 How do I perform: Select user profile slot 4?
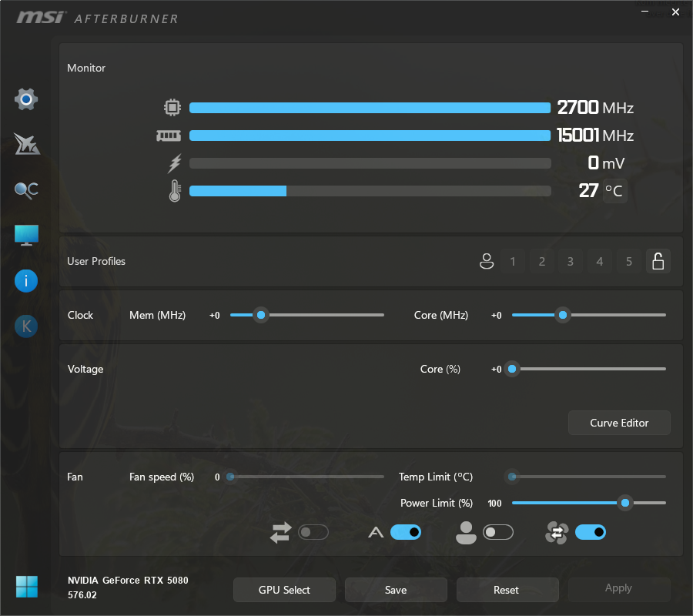[600, 261]
